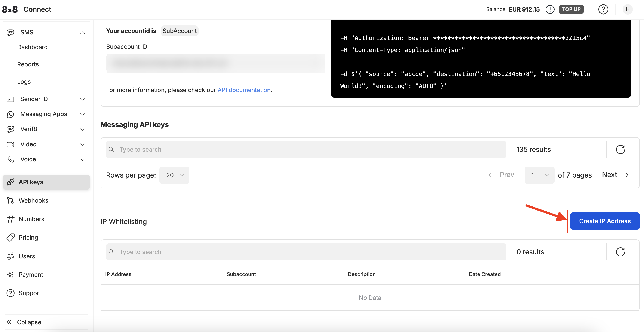Click the Create IP Address button

pos(604,221)
